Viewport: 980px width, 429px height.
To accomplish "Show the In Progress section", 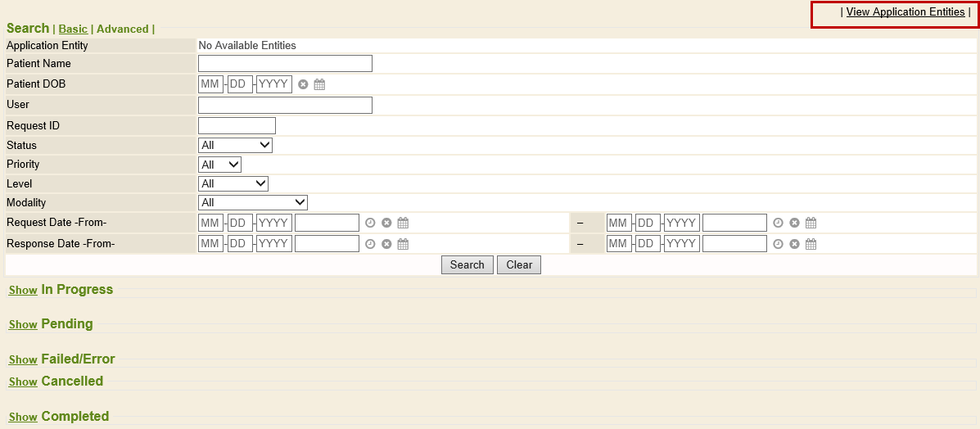I will pyautogui.click(x=23, y=291).
